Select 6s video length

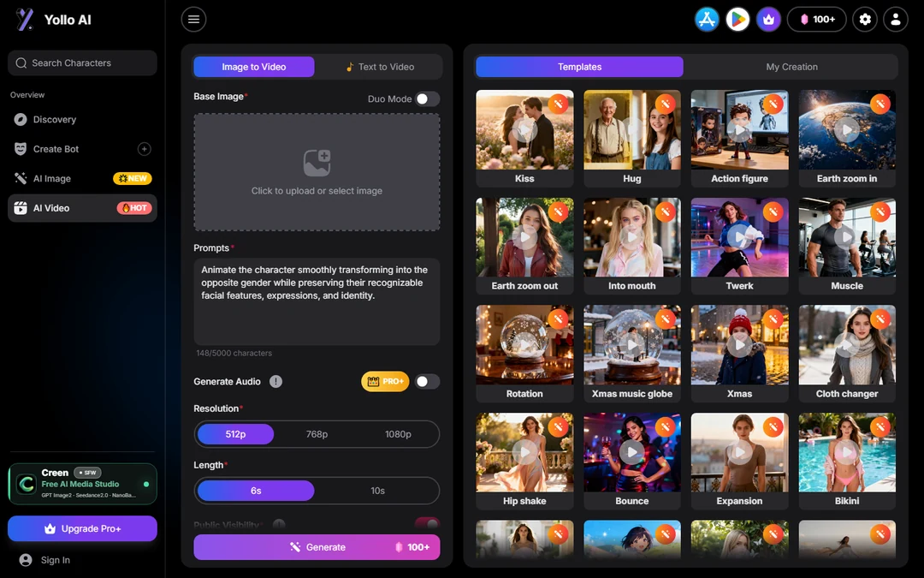click(256, 491)
